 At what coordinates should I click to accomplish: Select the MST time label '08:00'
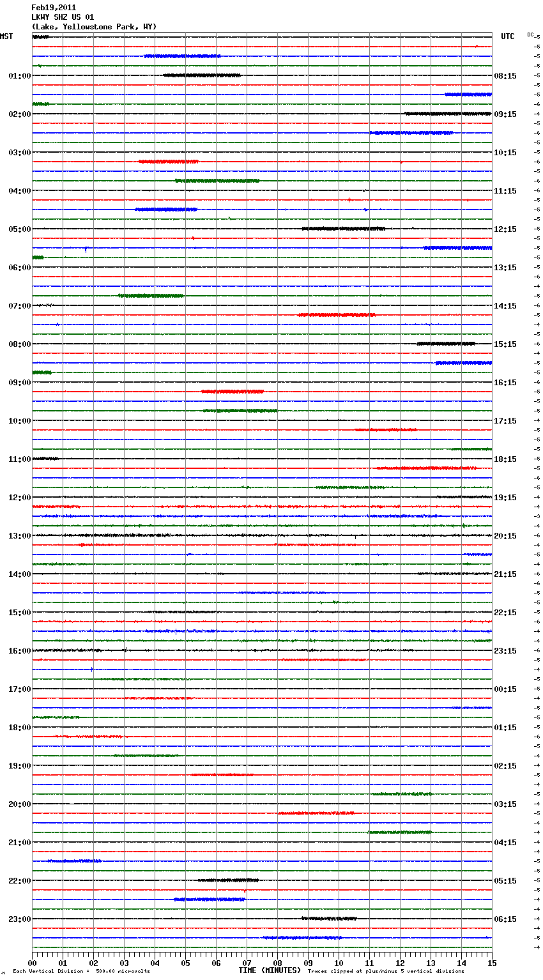pos(20,344)
